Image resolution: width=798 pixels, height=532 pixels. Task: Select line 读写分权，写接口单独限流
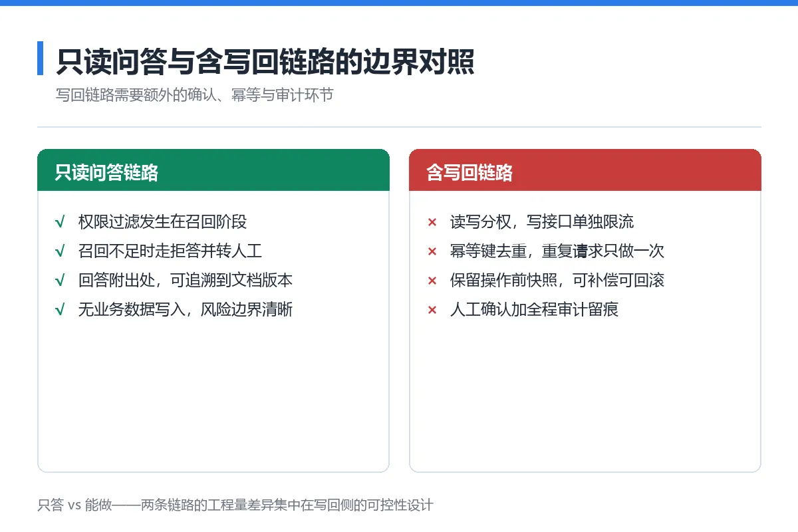[x=542, y=221]
